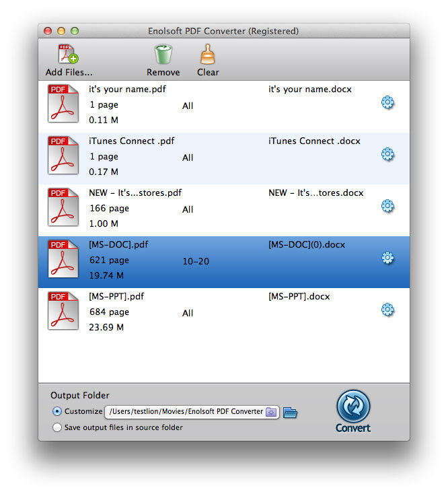Image resolution: width=448 pixels, height=494 pixels.
Task: Click the folder icon inside output path field
Action: [271, 412]
